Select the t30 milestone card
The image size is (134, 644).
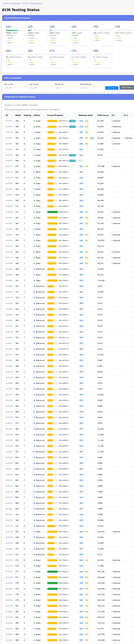[15, 34]
